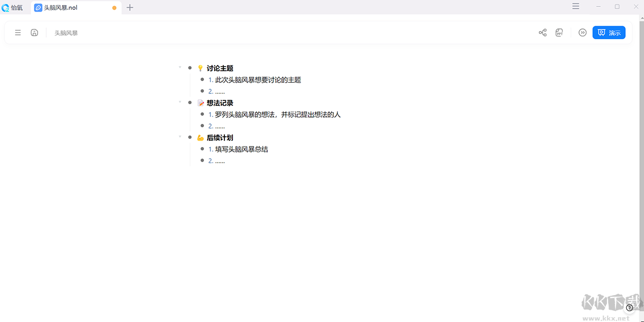Screen dimensions: 644x322
Task: Click text 填写头脑风暴总结
Action: [x=241, y=149]
